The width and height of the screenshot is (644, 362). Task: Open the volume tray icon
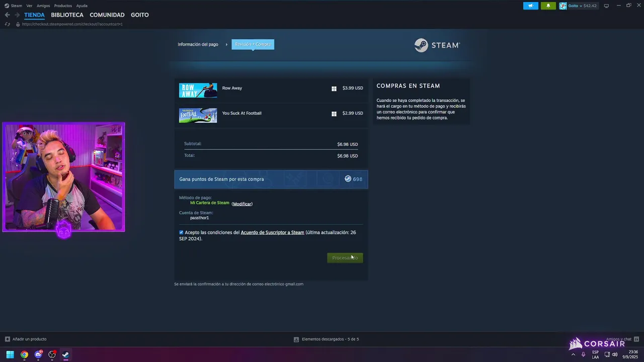[x=615, y=354]
